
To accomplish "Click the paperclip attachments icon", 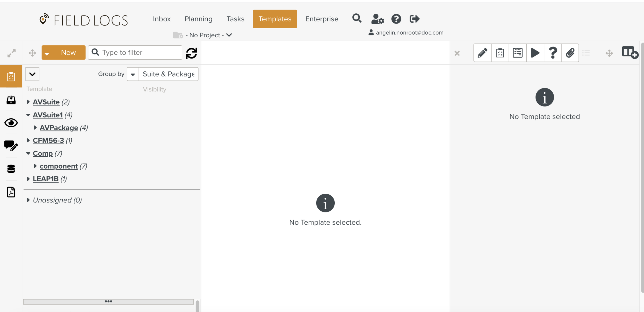I will tap(570, 53).
